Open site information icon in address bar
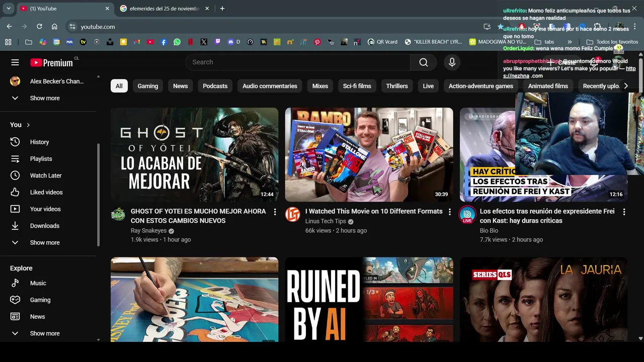This screenshot has height=362, width=644. pyautogui.click(x=72, y=27)
